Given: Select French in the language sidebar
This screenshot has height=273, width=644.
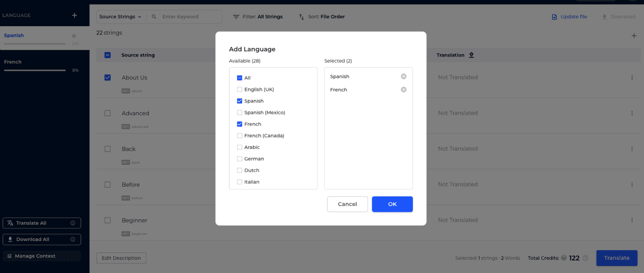Looking at the screenshot, I should pos(13,62).
